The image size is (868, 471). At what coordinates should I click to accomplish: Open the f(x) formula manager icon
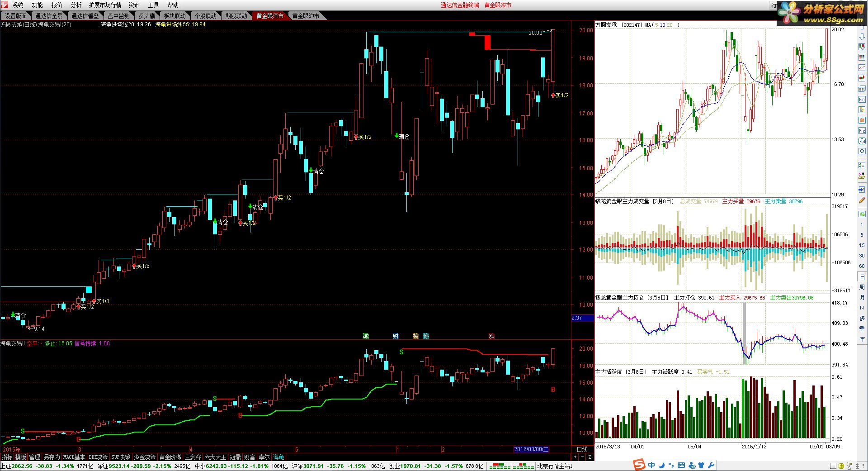pos(862,141)
